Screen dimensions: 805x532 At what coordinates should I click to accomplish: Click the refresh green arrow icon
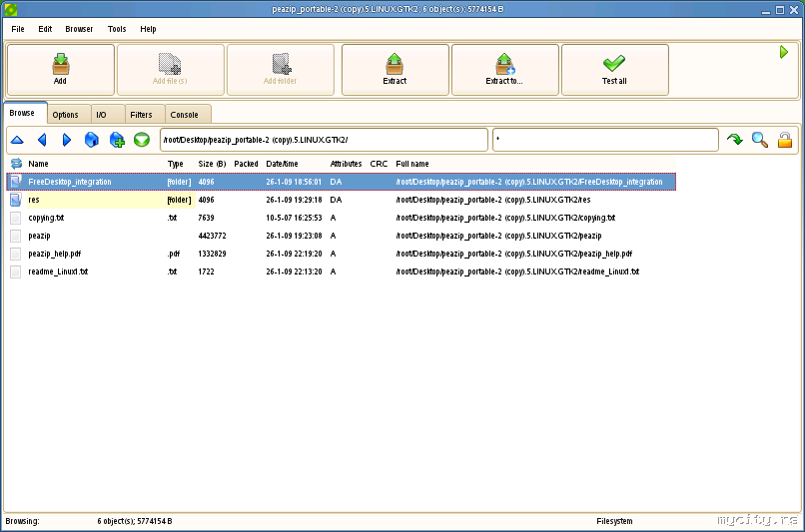click(735, 140)
